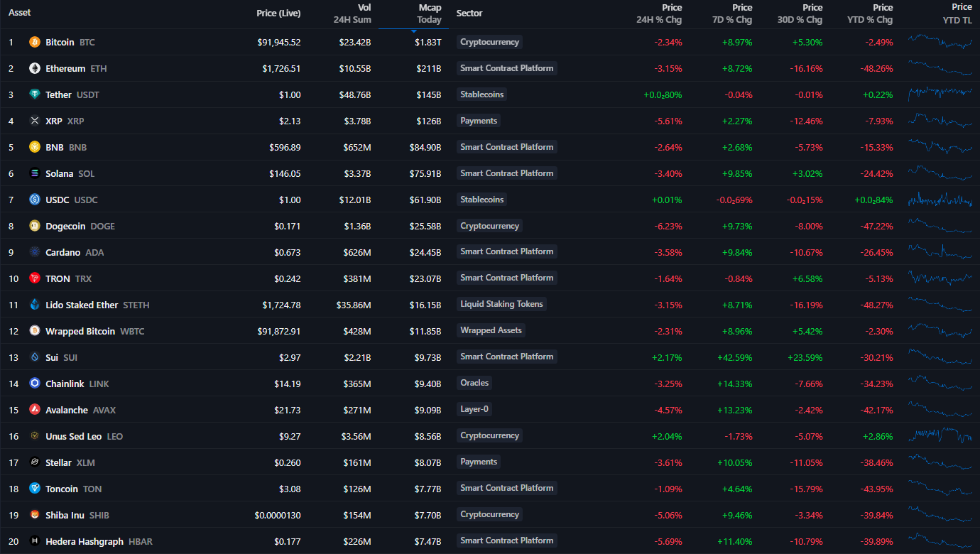Click the Hedera Hashgraph logo icon

(34, 542)
